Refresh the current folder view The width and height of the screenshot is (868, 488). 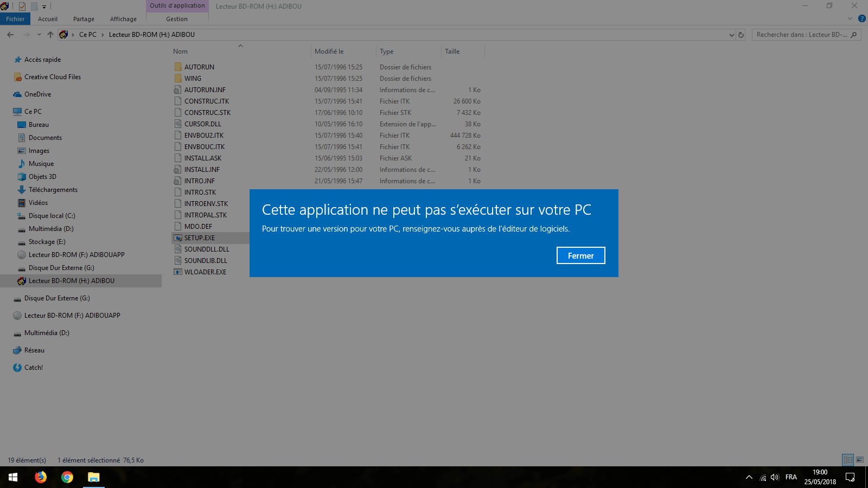pyautogui.click(x=741, y=35)
